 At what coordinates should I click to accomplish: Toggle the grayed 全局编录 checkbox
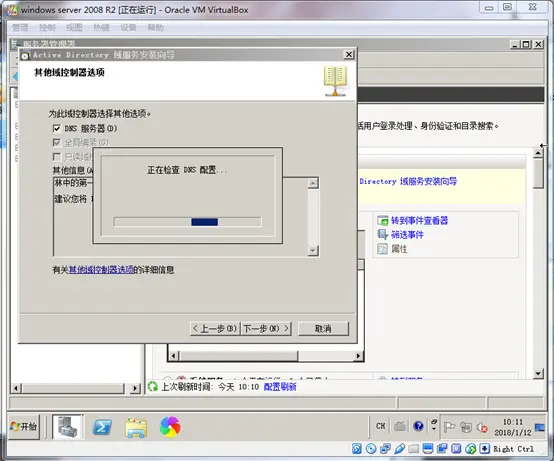[57, 142]
